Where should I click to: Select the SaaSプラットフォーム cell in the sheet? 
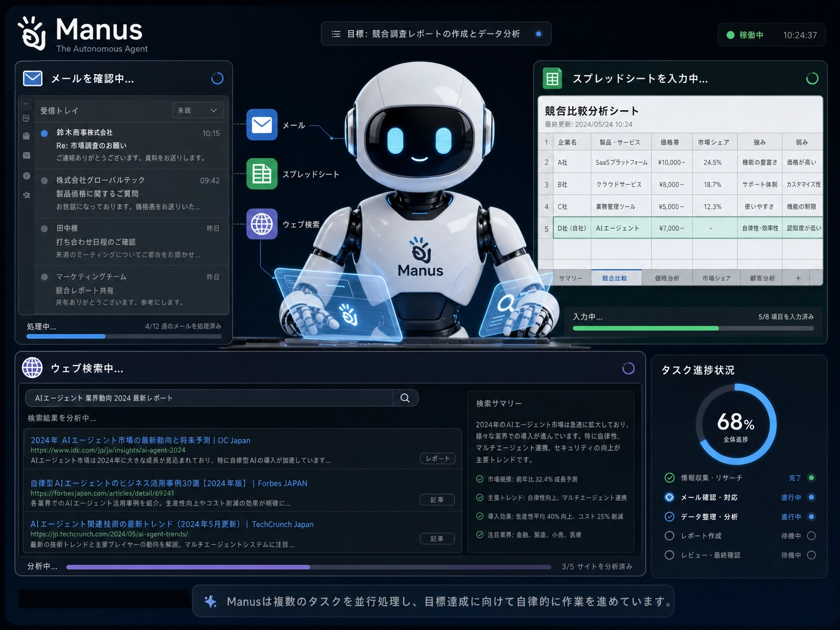coord(621,162)
